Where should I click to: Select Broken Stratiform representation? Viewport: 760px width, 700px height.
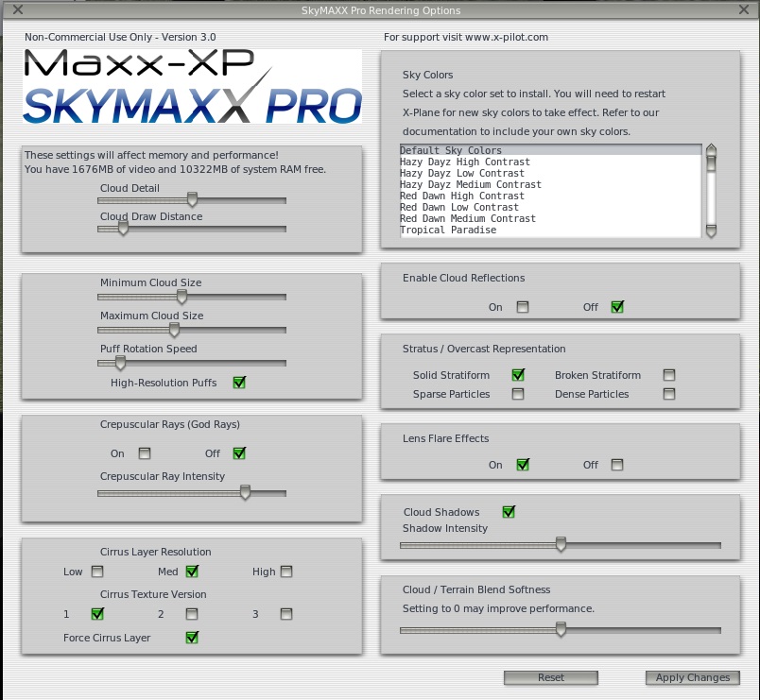[x=669, y=375]
